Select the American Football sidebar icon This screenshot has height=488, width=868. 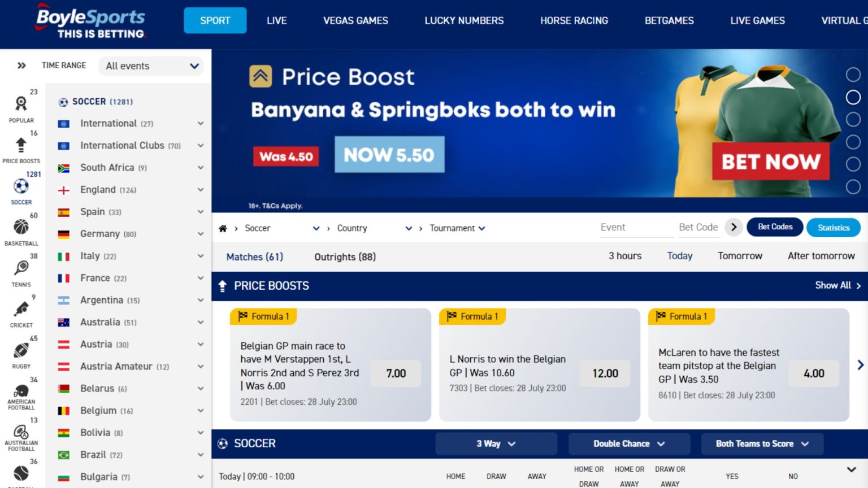pyautogui.click(x=21, y=391)
